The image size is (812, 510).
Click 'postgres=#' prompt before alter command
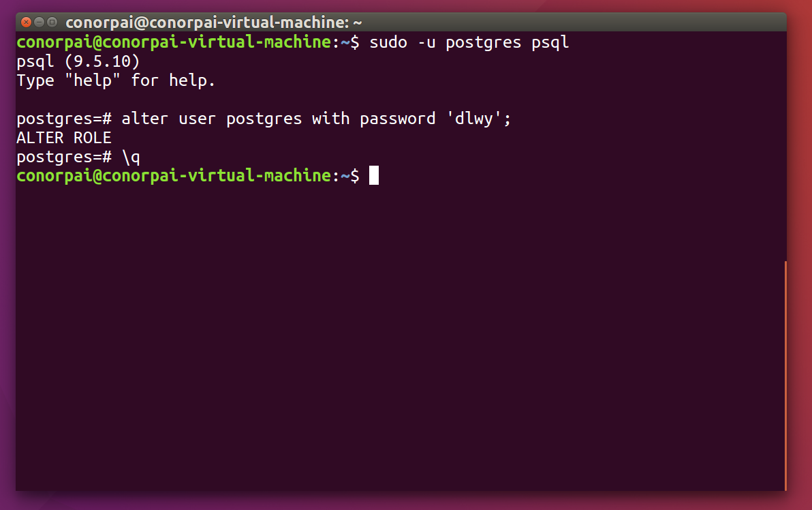64,119
